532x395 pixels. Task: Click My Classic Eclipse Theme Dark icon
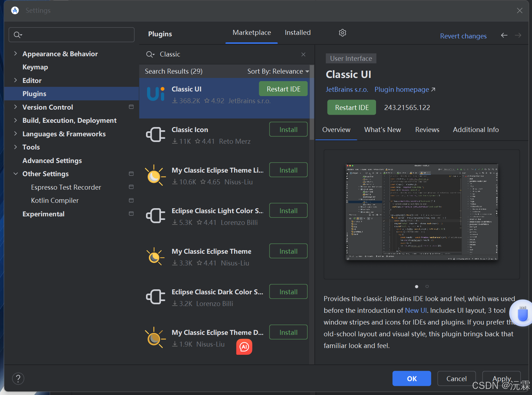point(155,337)
